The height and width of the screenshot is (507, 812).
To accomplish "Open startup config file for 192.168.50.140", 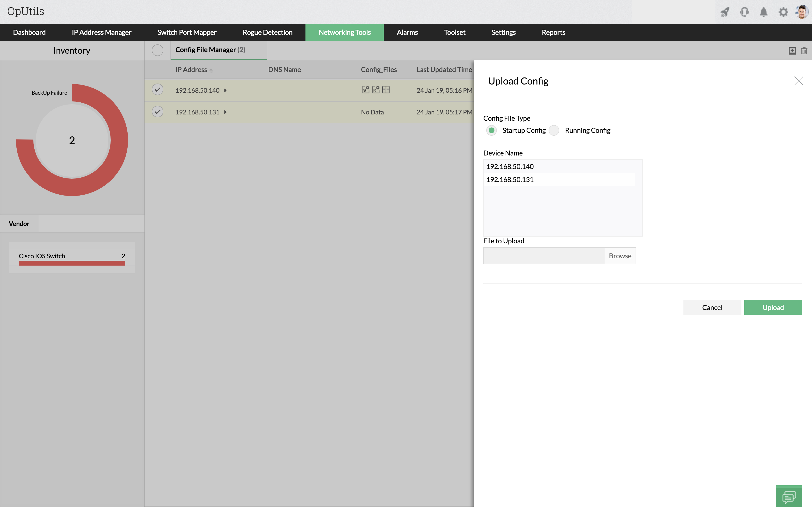I will (365, 90).
